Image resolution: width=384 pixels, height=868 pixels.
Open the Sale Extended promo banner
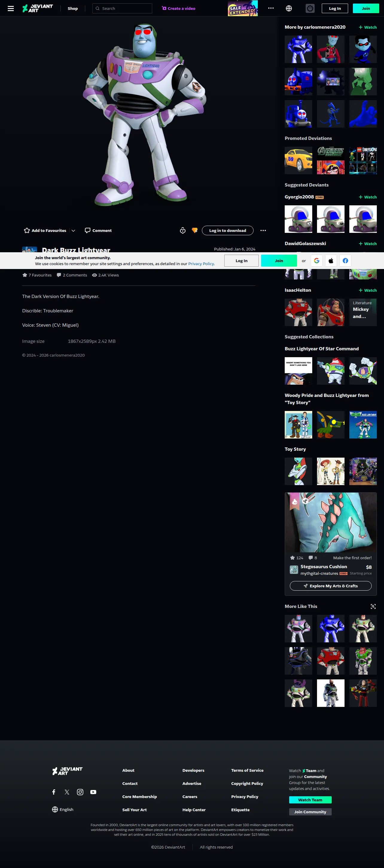243,8
